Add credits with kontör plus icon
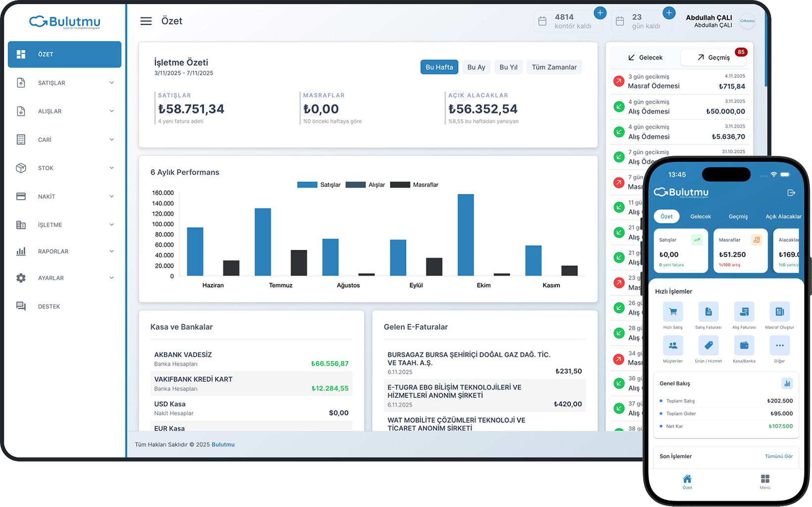812x507 pixels. point(600,13)
